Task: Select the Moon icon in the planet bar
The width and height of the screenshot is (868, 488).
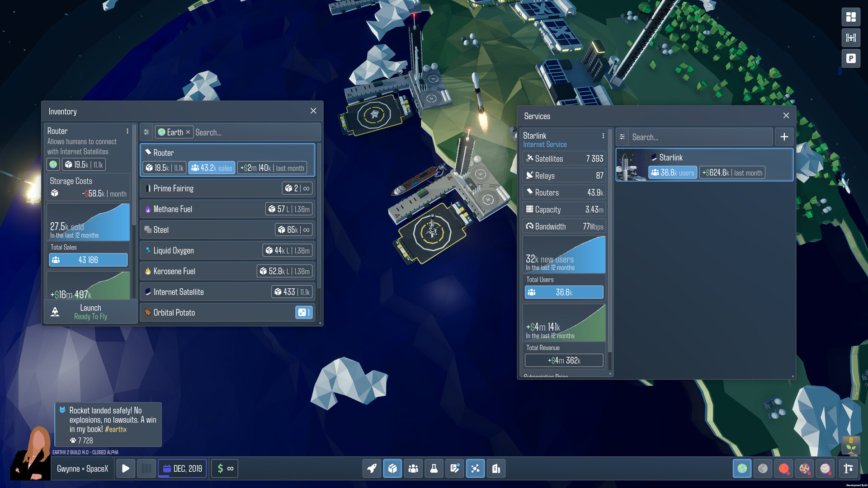Action: click(x=763, y=469)
